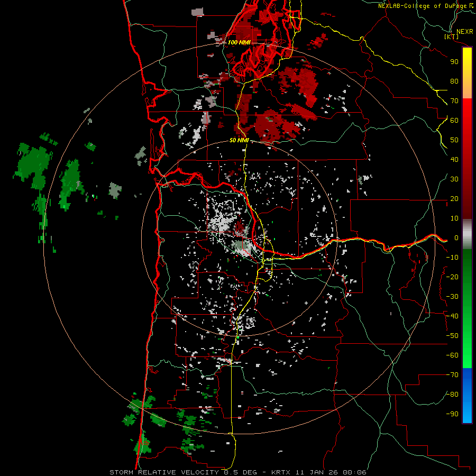The image size is (476, 476).
Task: Select the -50 scale label
Action: [452, 336]
